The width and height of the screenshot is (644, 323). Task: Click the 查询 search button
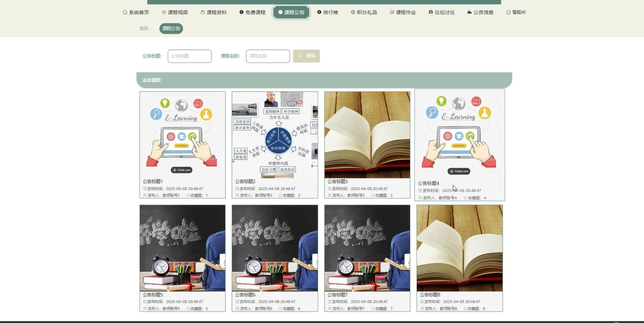pos(306,56)
